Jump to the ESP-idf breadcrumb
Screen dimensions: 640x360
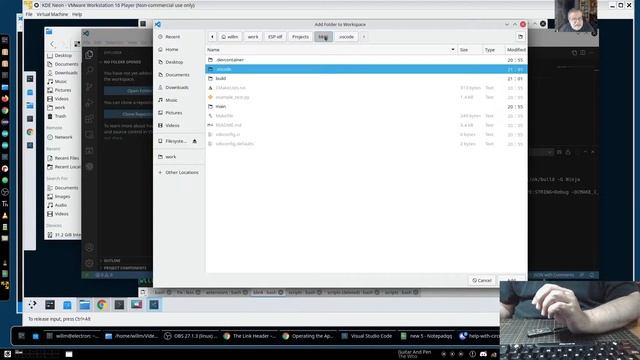[275, 37]
